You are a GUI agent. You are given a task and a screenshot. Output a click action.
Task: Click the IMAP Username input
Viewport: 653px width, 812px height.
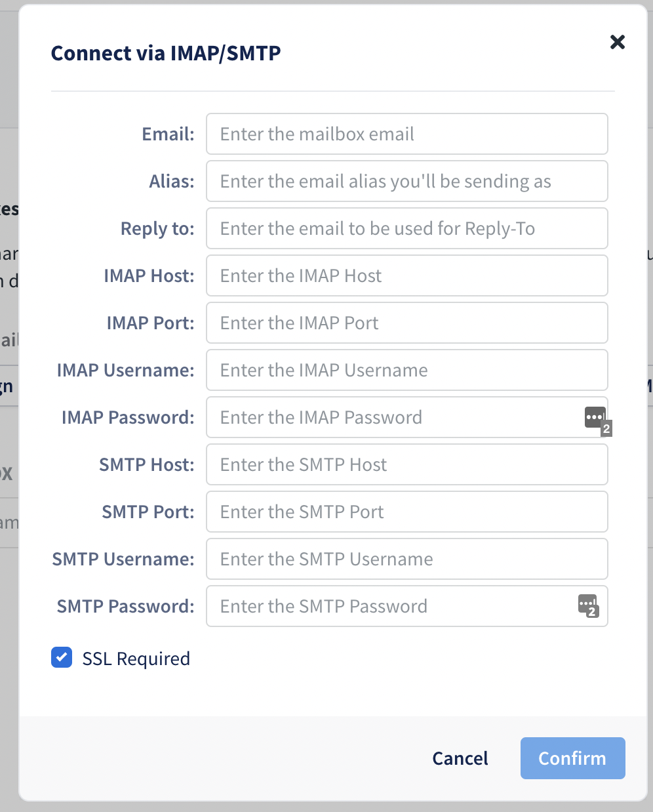(x=407, y=370)
